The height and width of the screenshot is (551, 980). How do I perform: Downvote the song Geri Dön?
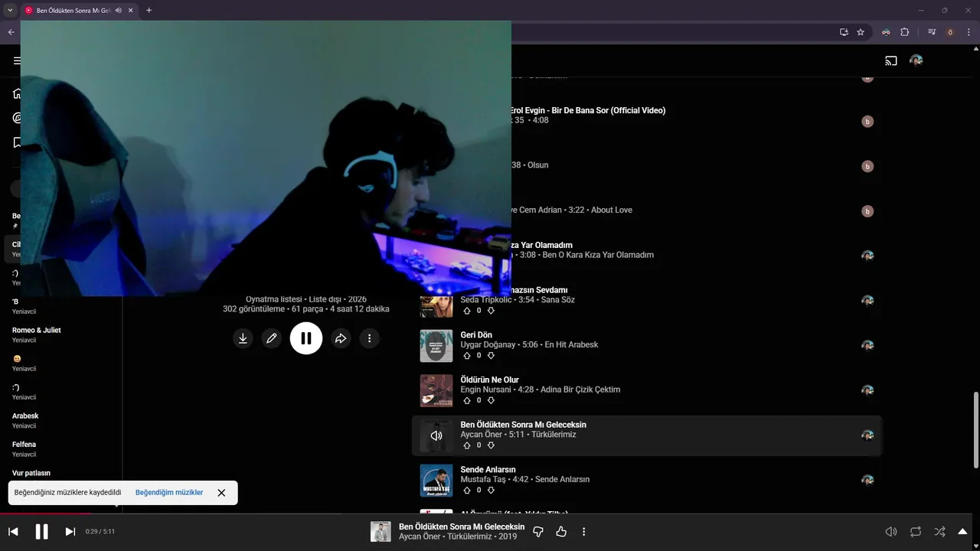(491, 355)
